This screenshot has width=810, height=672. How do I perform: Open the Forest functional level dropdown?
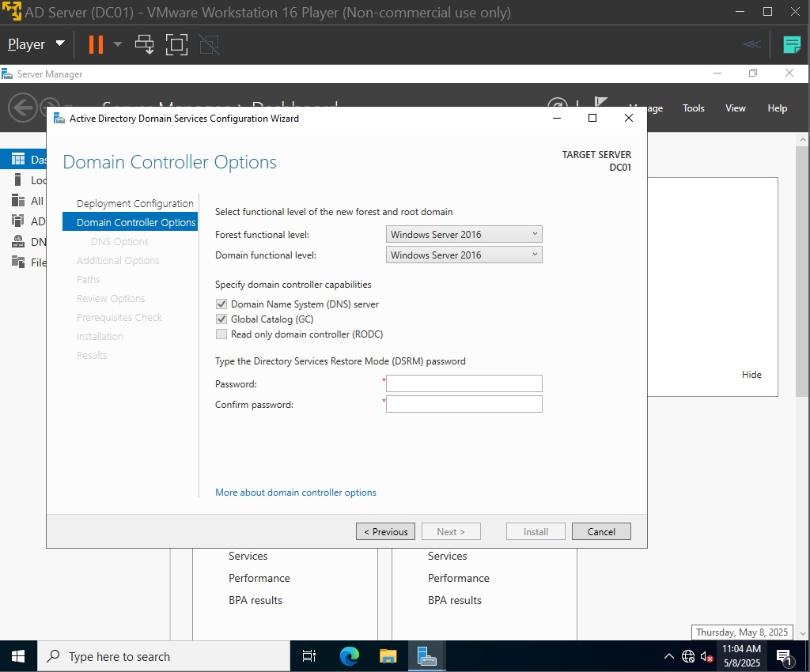click(464, 234)
